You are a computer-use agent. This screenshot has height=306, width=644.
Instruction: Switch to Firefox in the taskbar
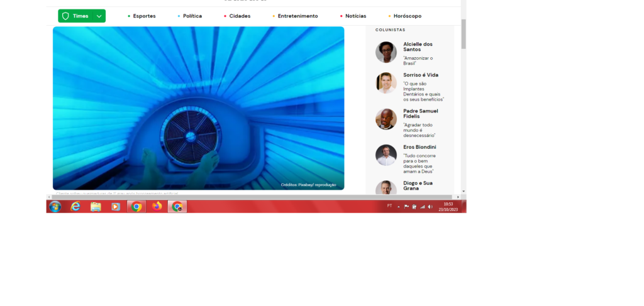pyautogui.click(x=157, y=206)
